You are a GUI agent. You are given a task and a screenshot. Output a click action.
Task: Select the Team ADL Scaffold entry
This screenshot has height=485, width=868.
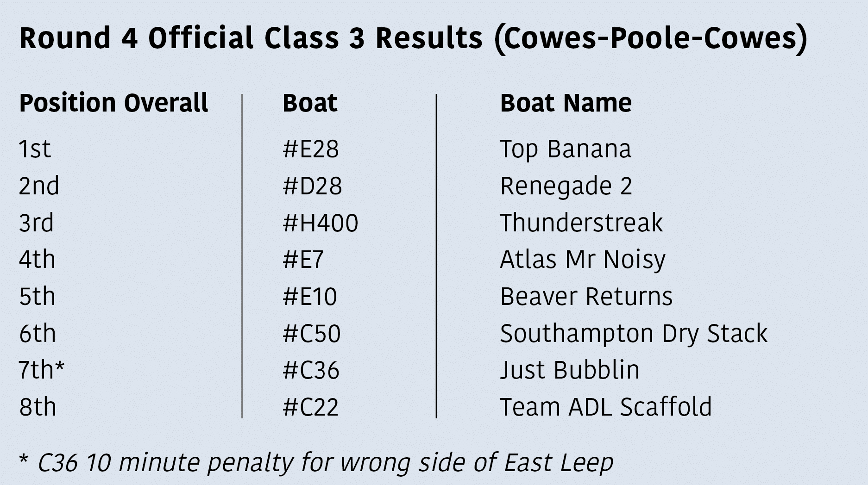(606, 407)
